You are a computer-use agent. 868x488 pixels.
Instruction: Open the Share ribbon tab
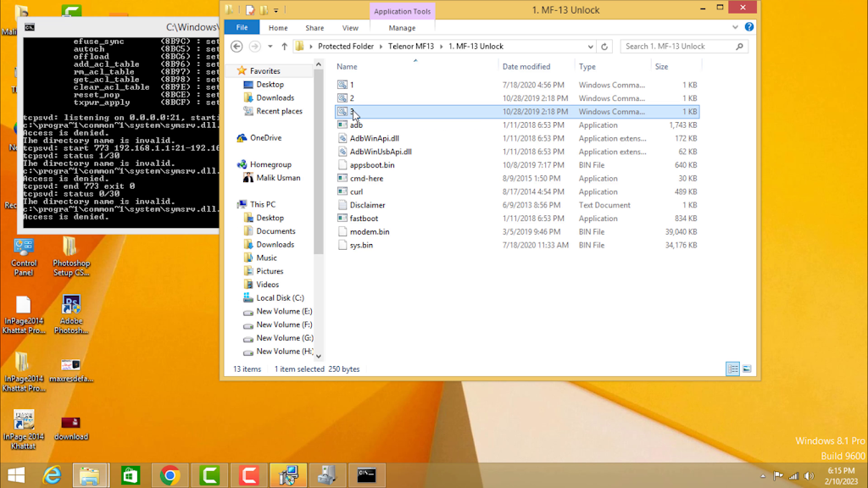pyautogui.click(x=314, y=28)
